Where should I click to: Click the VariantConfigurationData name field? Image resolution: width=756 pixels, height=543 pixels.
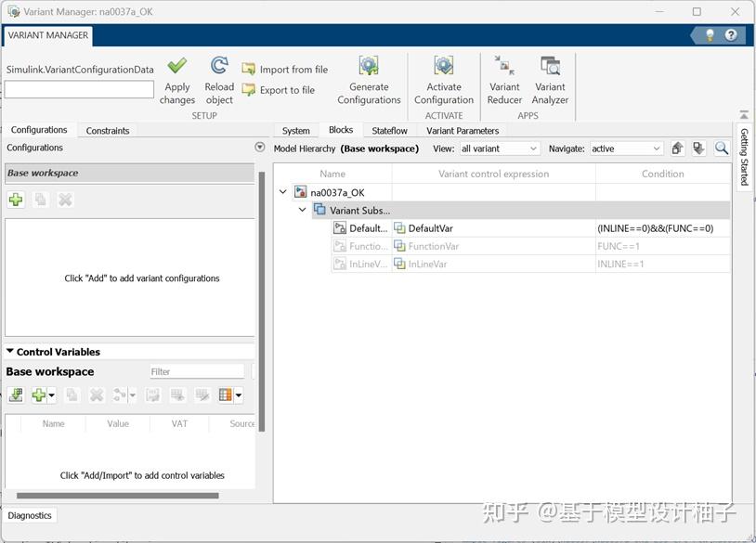(79, 89)
